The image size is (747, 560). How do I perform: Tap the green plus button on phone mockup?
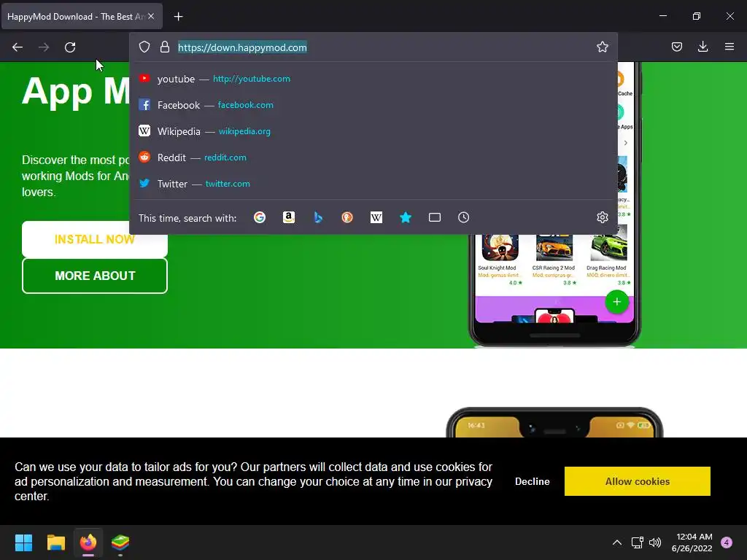616,302
